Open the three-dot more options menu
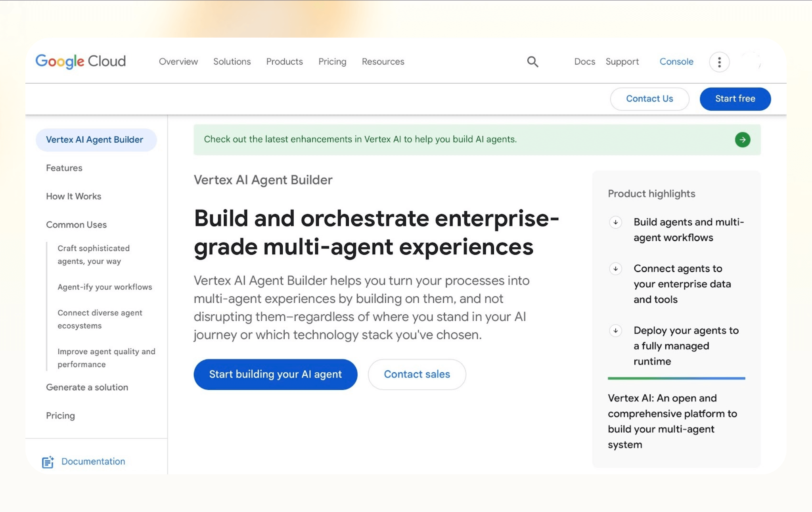812x512 pixels. tap(719, 62)
